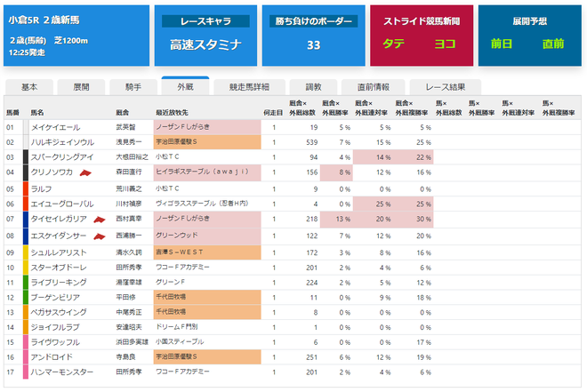Click ノーザンFしがらき cell in row 01
The height and width of the screenshot is (392, 587).
[207, 127]
